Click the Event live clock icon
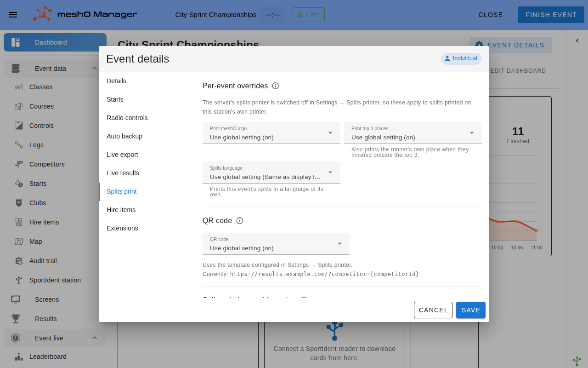Viewport: 588px width, 368px height. coord(16,338)
